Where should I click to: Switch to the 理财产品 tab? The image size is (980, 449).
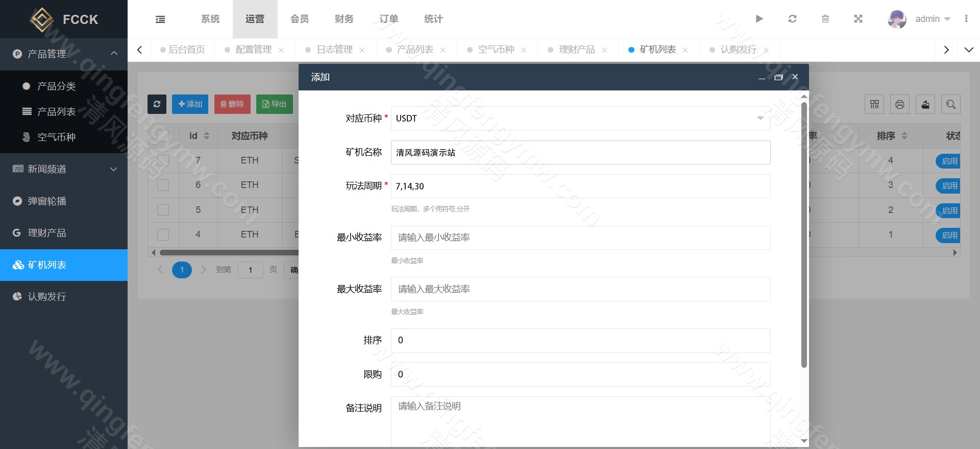tap(577, 50)
